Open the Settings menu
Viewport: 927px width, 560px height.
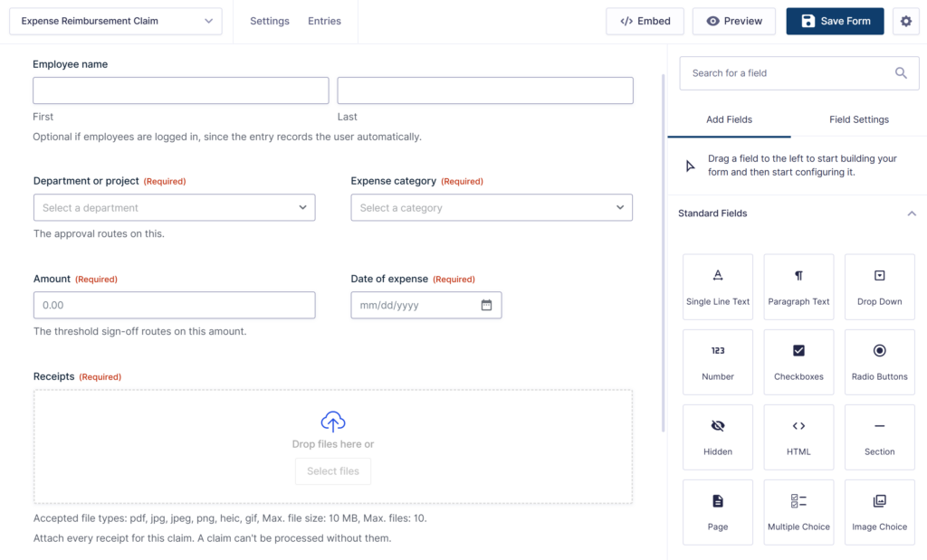270,22
